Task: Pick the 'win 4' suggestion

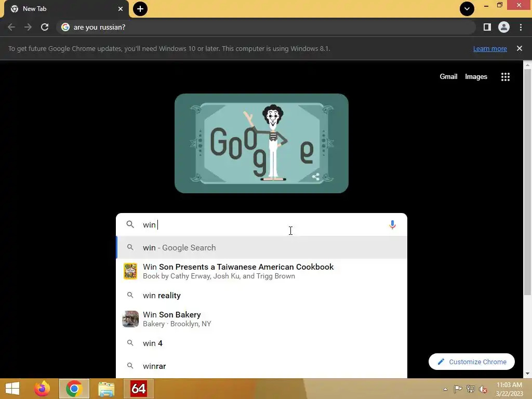Action: (261, 343)
